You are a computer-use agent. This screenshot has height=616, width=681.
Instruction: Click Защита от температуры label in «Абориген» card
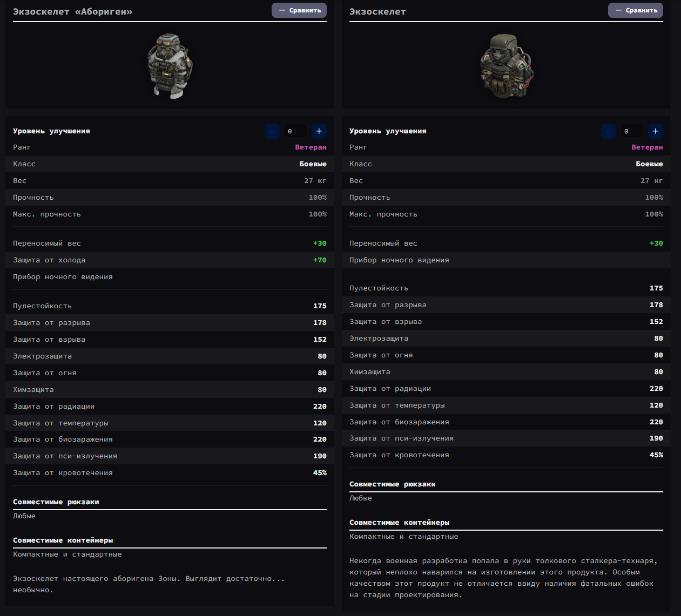(x=60, y=423)
